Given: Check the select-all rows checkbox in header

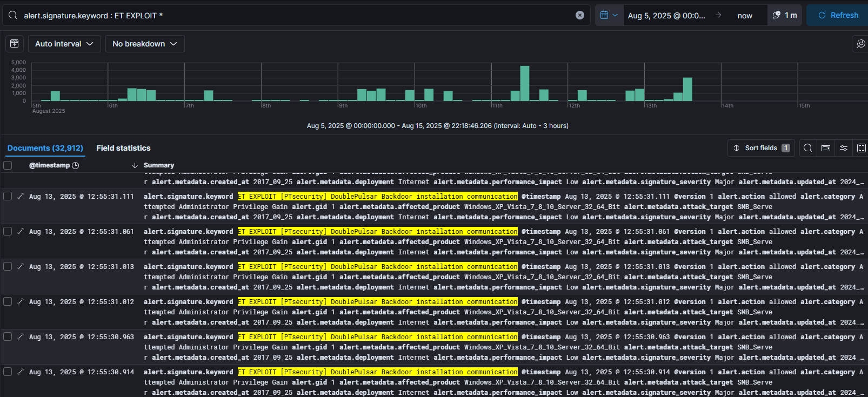Looking at the screenshot, I should coord(8,165).
